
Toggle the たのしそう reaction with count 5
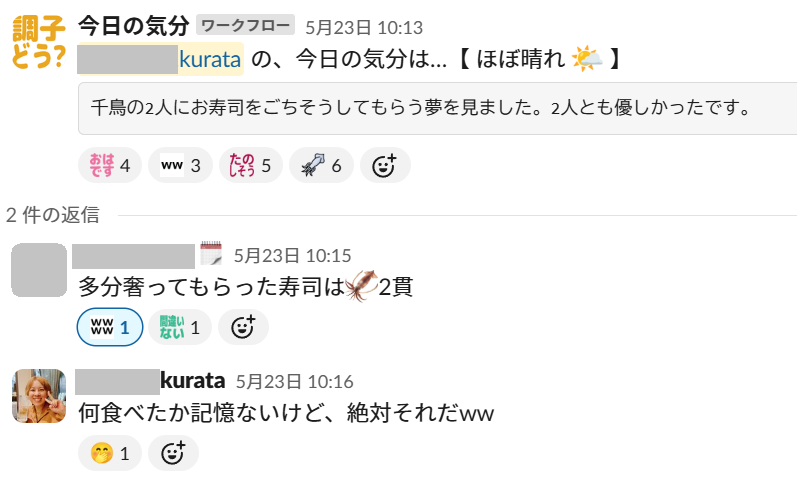[251, 165]
